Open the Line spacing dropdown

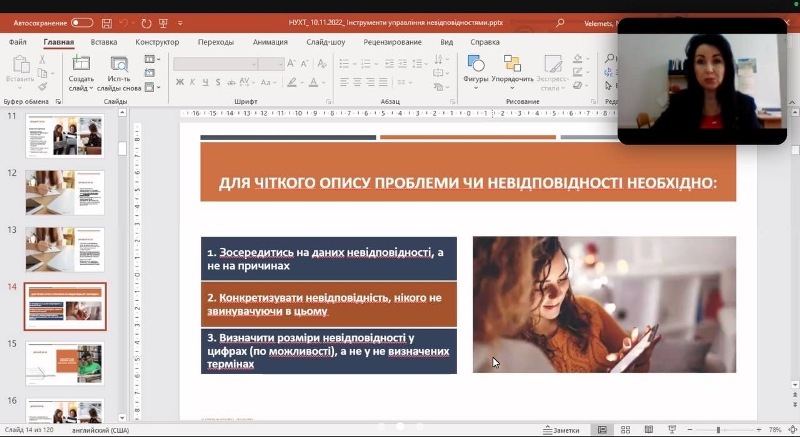420,64
